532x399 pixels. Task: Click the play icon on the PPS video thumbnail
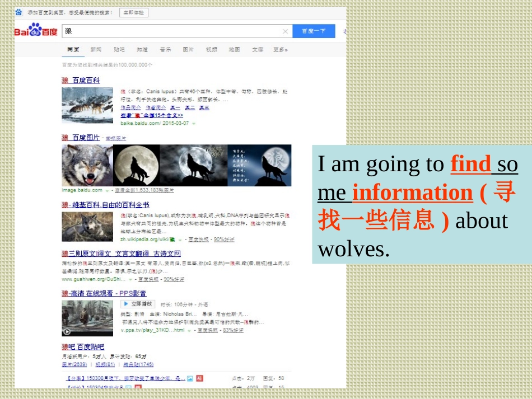coord(67,332)
